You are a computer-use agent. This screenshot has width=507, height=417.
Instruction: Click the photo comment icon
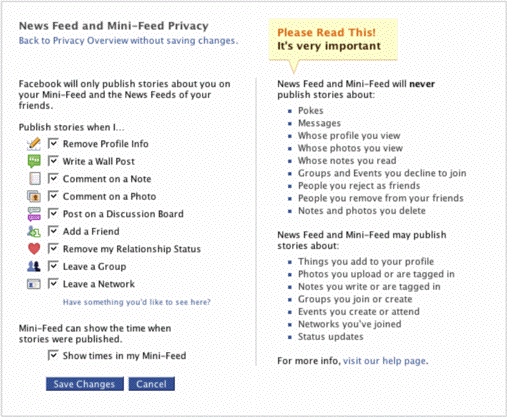pos(34,196)
